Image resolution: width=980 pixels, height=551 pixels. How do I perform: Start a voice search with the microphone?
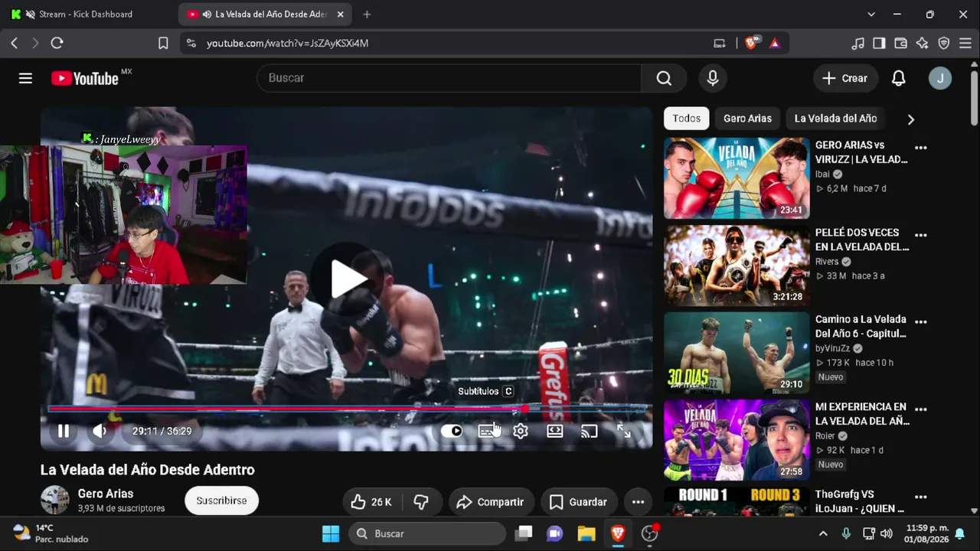point(713,78)
